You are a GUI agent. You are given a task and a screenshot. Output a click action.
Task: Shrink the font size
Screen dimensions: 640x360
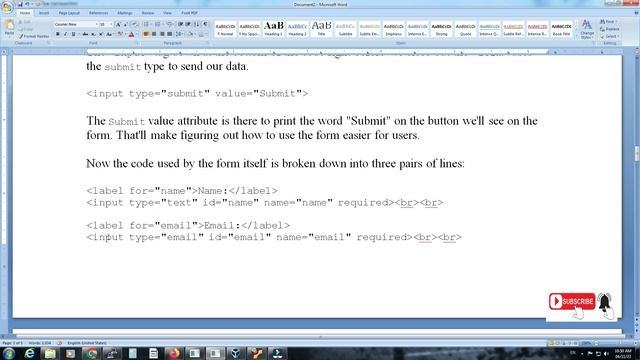pyautogui.click(x=126, y=24)
